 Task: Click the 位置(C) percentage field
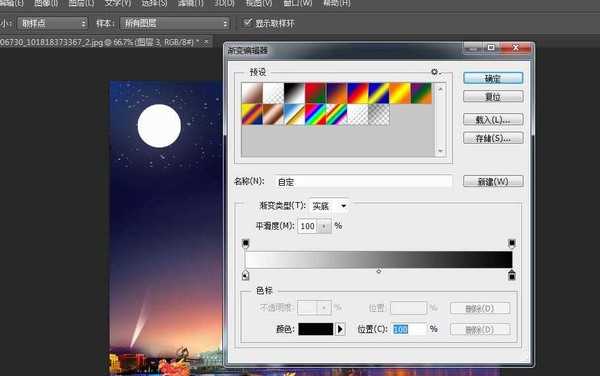pyautogui.click(x=409, y=329)
